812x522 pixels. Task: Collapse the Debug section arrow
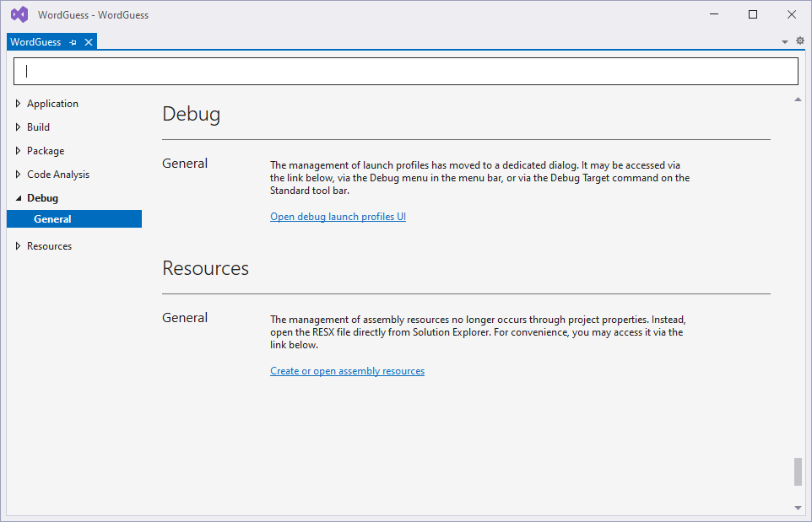tap(19, 198)
